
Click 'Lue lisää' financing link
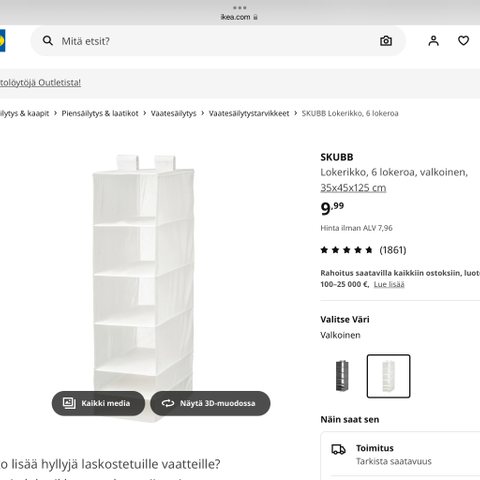[x=389, y=284]
